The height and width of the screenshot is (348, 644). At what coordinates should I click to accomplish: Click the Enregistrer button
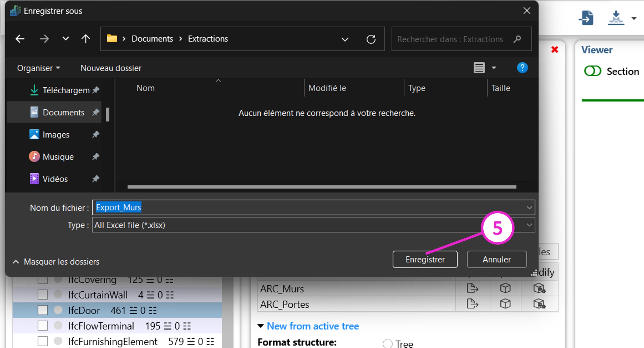[x=425, y=259]
